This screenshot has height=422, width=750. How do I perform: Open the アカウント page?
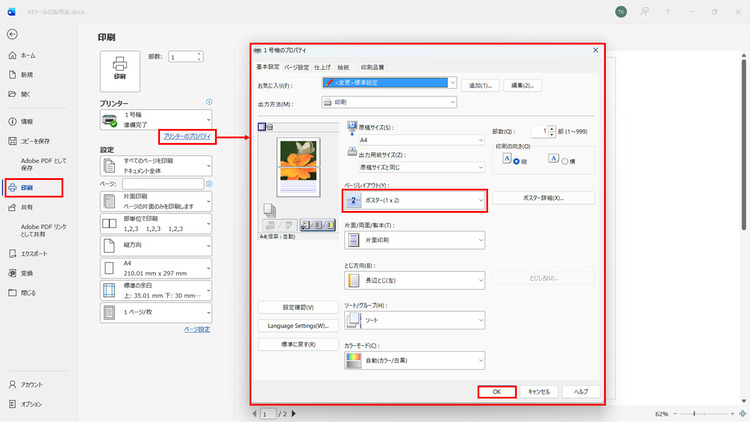coord(26,385)
